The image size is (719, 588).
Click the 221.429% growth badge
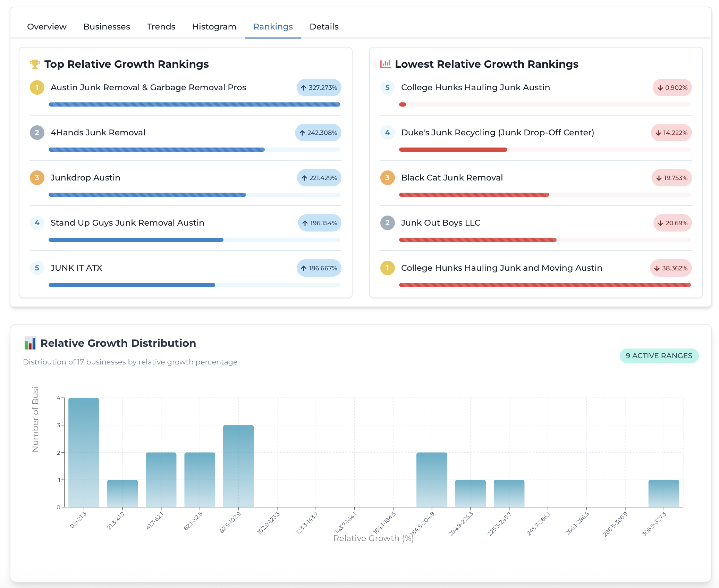point(319,178)
